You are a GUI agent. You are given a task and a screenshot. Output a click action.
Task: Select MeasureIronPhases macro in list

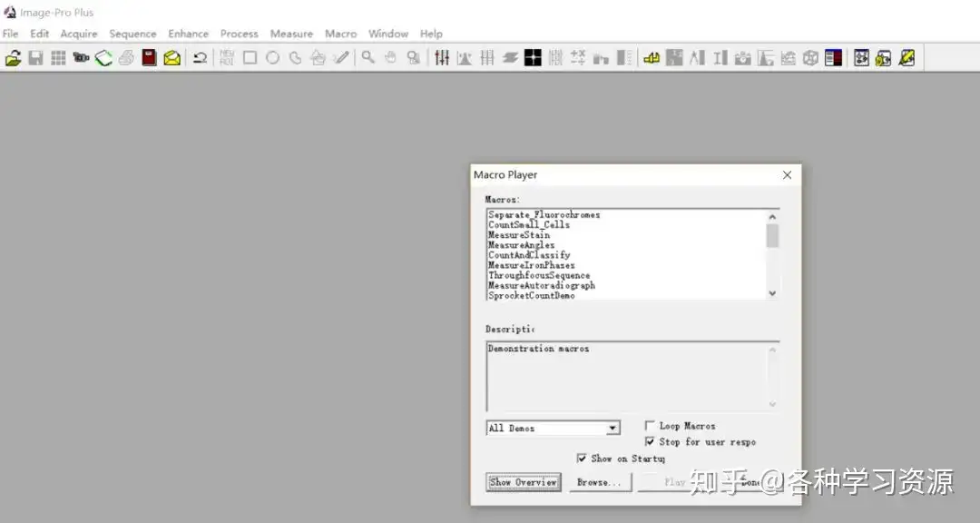[x=531, y=265]
